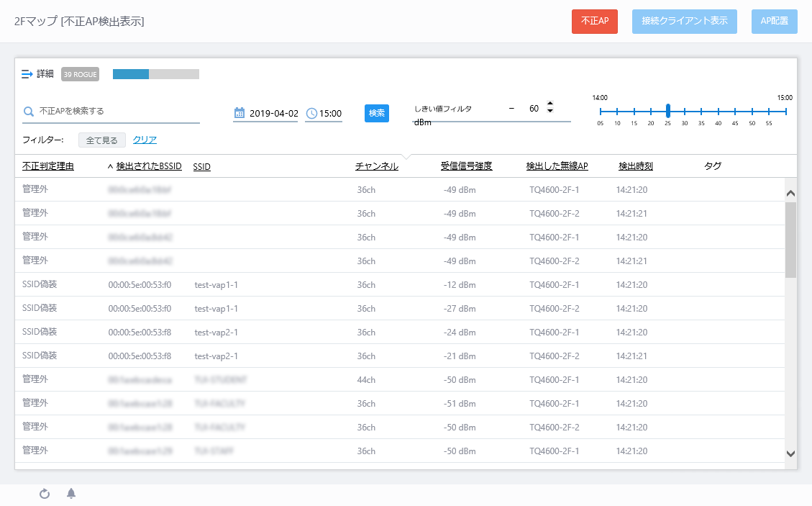Click 36ch in the -12 dBm row
Image resolution: width=812 pixels, height=506 pixels.
(x=366, y=285)
